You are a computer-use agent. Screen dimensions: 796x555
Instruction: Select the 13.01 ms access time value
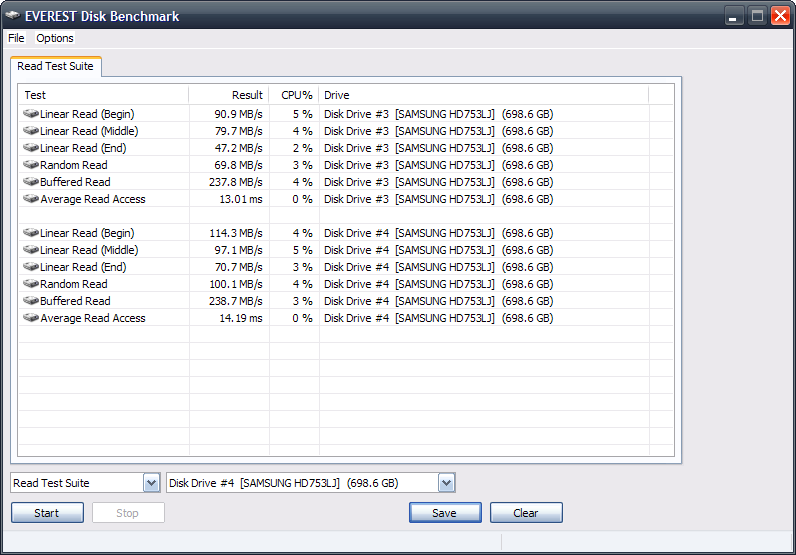241,199
